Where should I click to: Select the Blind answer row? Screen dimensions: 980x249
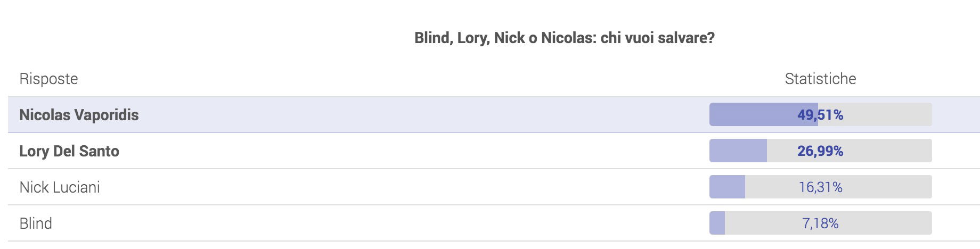point(494,223)
